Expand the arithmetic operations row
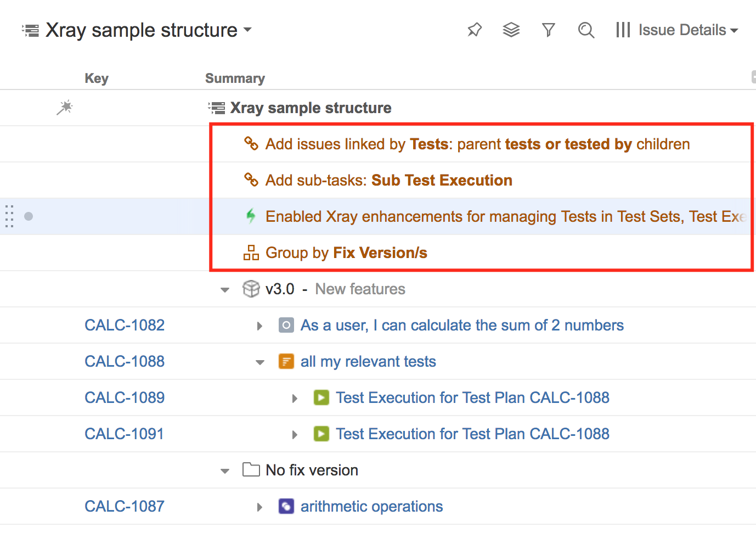The width and height of the screenshot is (756, 538). click(260, 507)
